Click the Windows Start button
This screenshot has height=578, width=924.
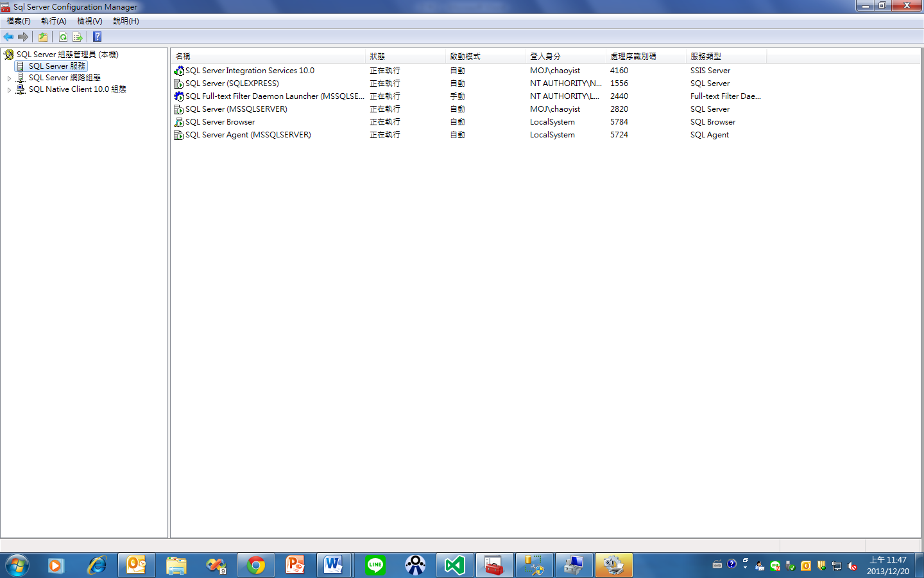tap(17, 565)
